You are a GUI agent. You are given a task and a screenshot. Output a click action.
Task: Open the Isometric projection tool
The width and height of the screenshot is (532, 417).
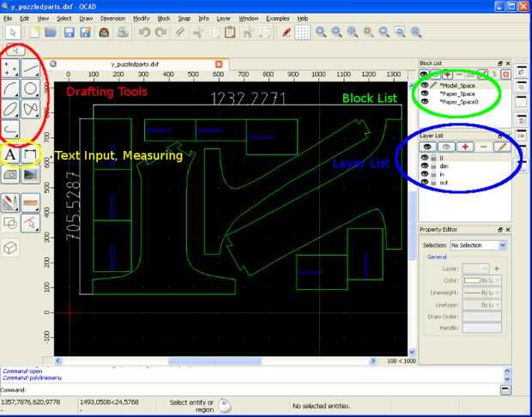tap(10, 247)
